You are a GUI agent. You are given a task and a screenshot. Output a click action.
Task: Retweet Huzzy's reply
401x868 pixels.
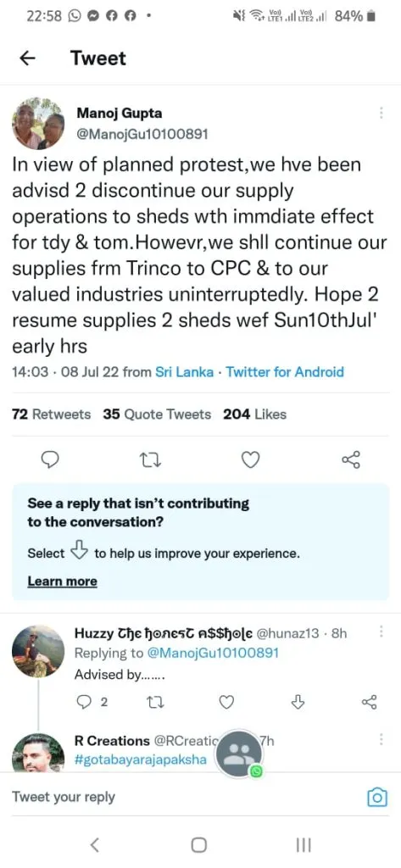(x=151, y=703)
